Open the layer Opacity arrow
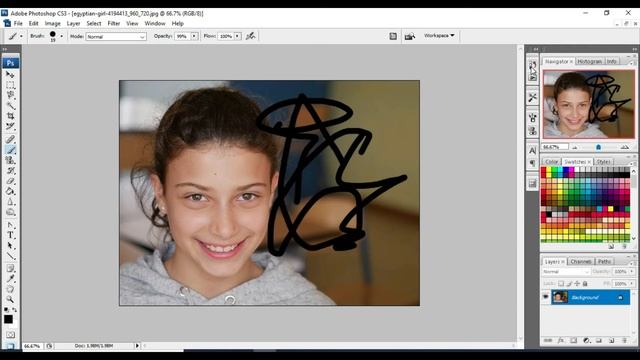The width and height of the screenshot is (640, 360). point(632,272)
